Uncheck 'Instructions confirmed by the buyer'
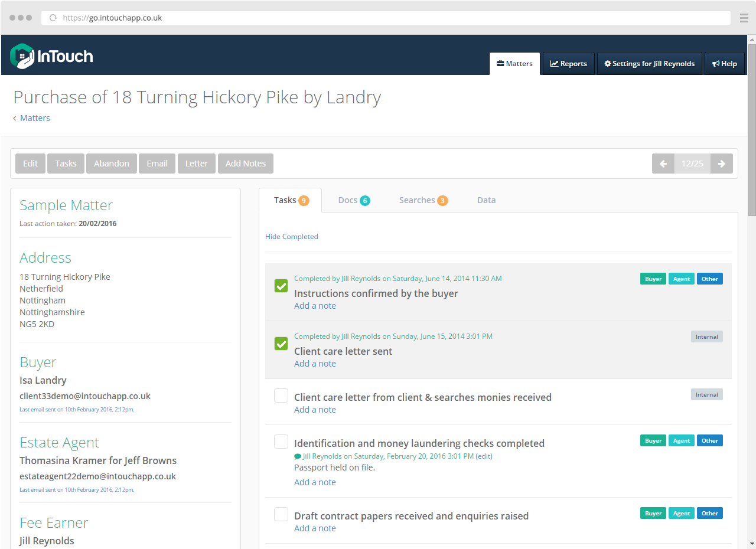Screen dimensions: 756x549 [x=281, y=285]
